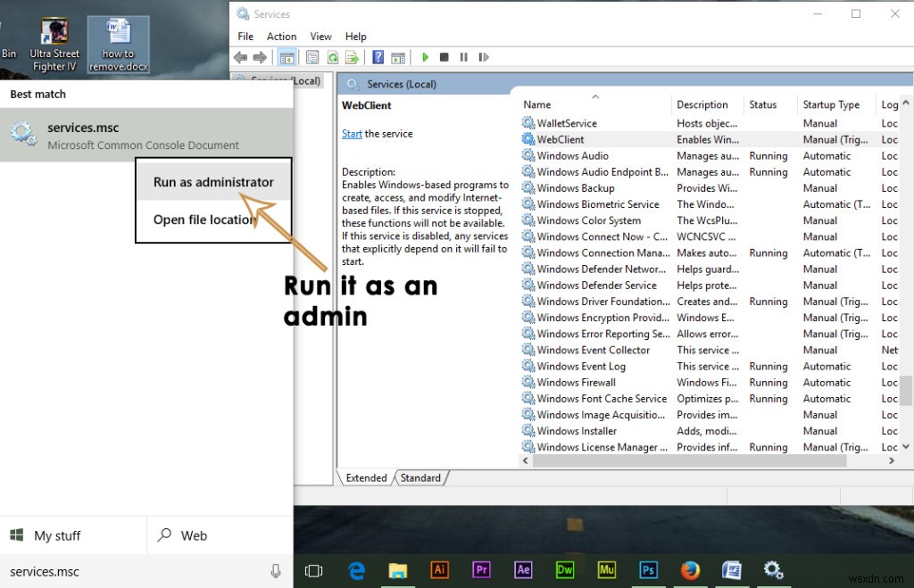This screenshot has height=588, width=914.
Task: Open the Action menu
Action: [x=281, y=37]
